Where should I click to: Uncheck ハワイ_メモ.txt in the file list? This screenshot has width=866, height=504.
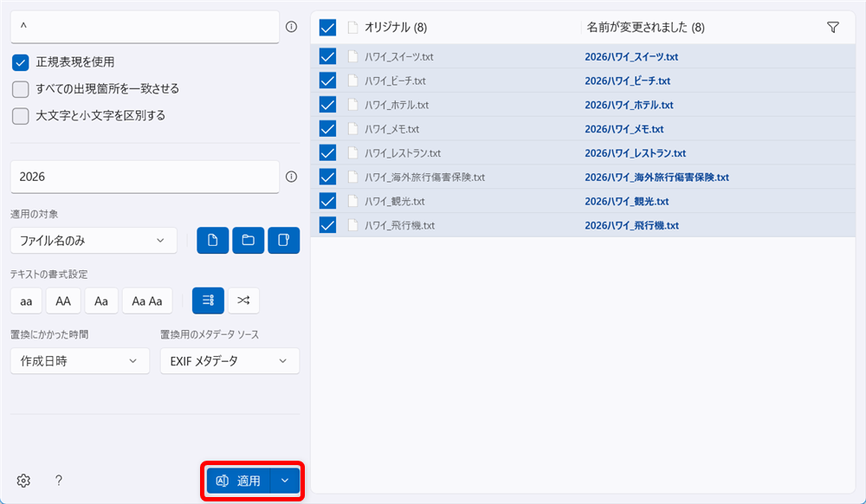[x=327, y=128]
